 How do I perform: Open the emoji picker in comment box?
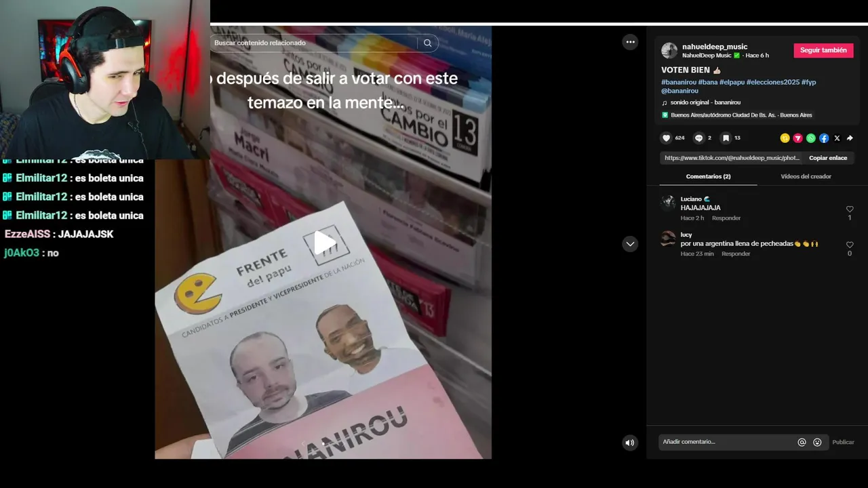click(817, 442)
